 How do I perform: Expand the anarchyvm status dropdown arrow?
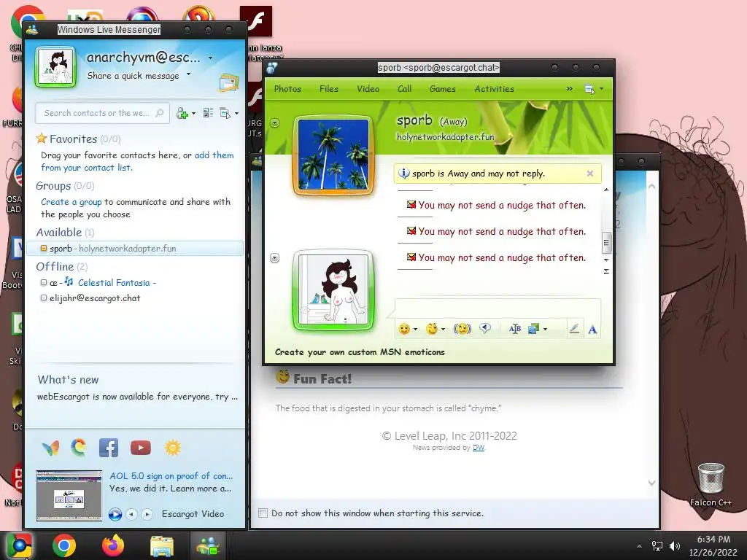211,58
